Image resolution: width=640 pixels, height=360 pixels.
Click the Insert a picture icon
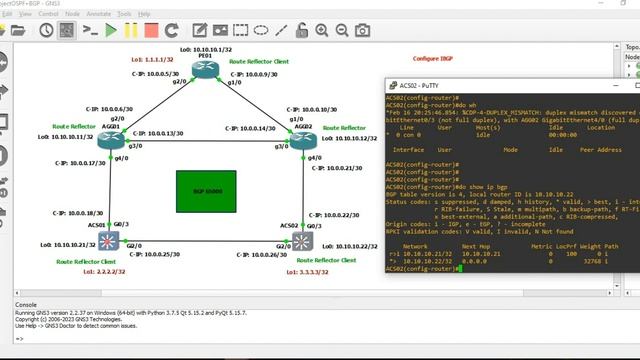click(x=220, y=30)
